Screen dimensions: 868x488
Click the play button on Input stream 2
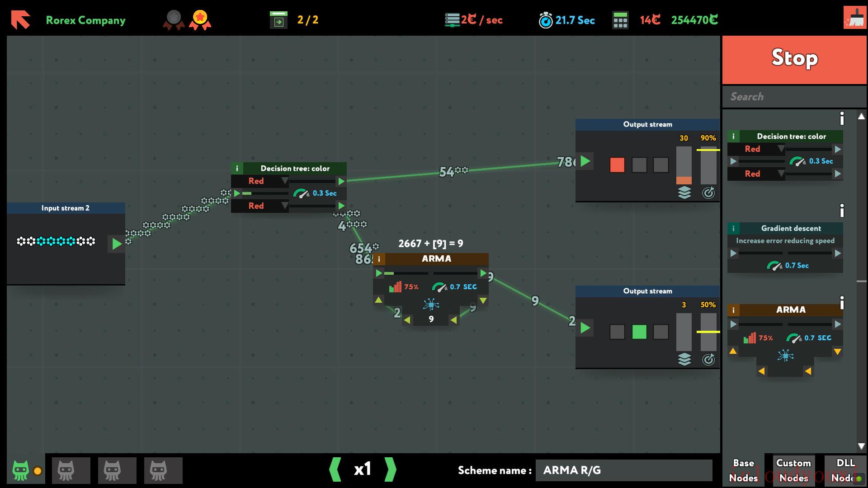(117, 243)
